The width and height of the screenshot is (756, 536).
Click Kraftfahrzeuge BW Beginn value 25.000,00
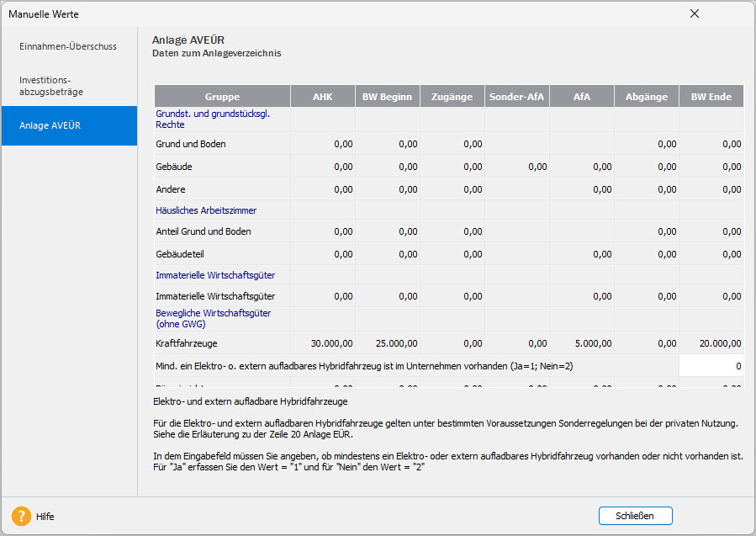click(388, 342)
